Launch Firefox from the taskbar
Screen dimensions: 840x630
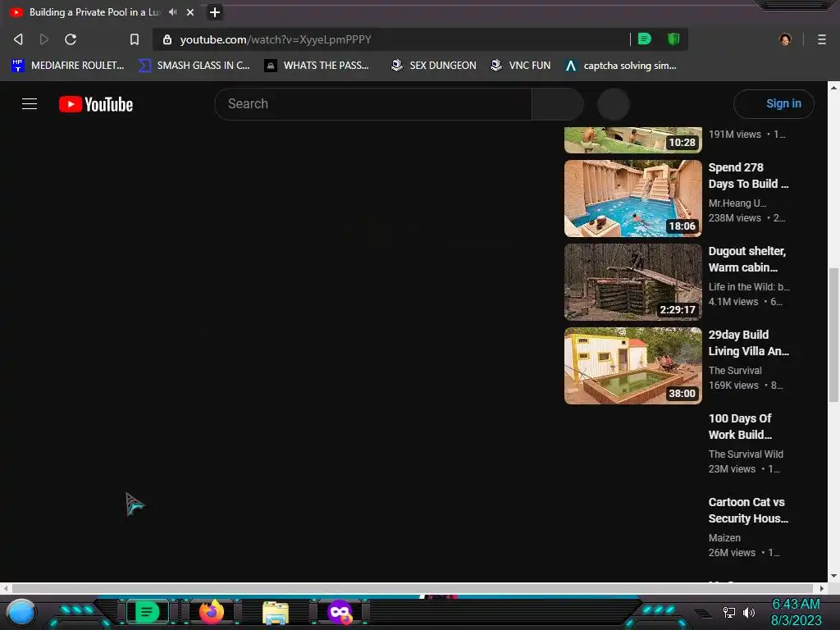(x=211, y=612)
